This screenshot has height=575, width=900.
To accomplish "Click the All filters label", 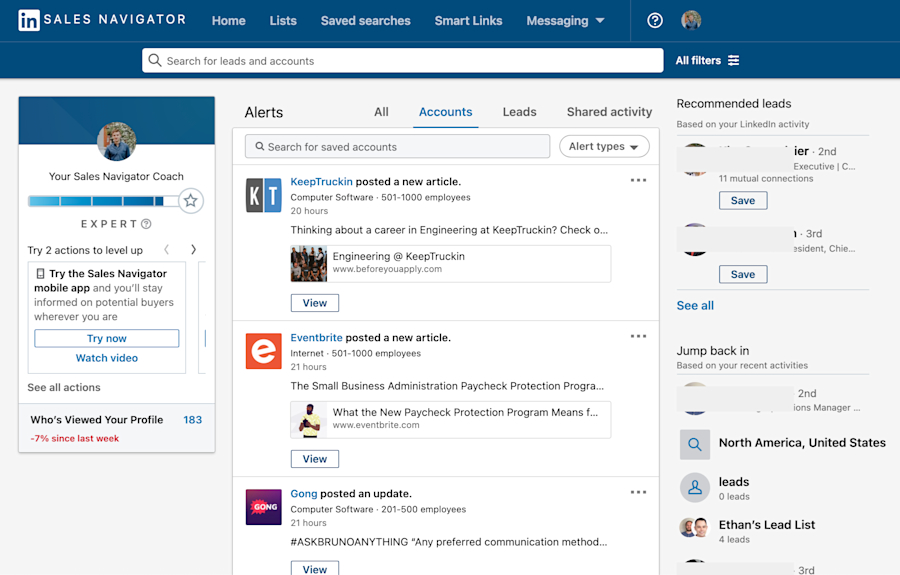I will point(698,60).
